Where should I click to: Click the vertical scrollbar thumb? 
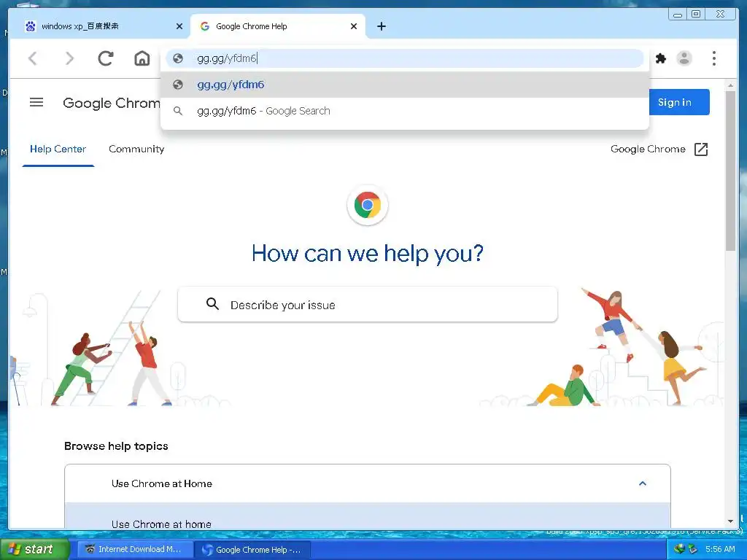click(730, 171)
